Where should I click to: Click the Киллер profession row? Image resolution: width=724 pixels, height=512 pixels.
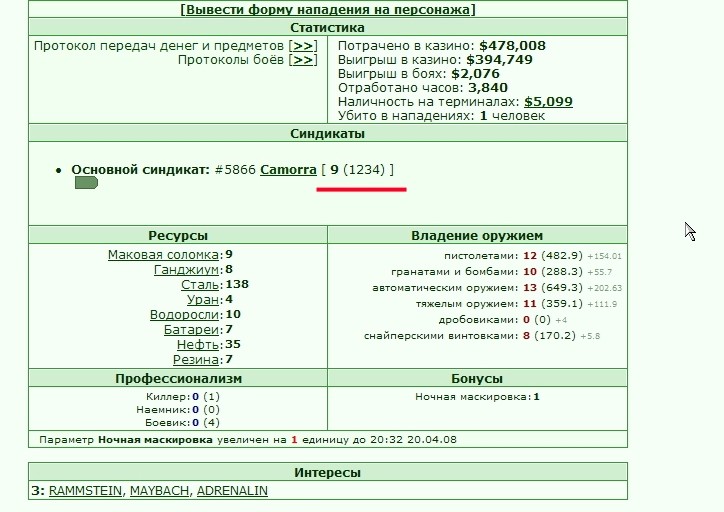tap(182, 397)
